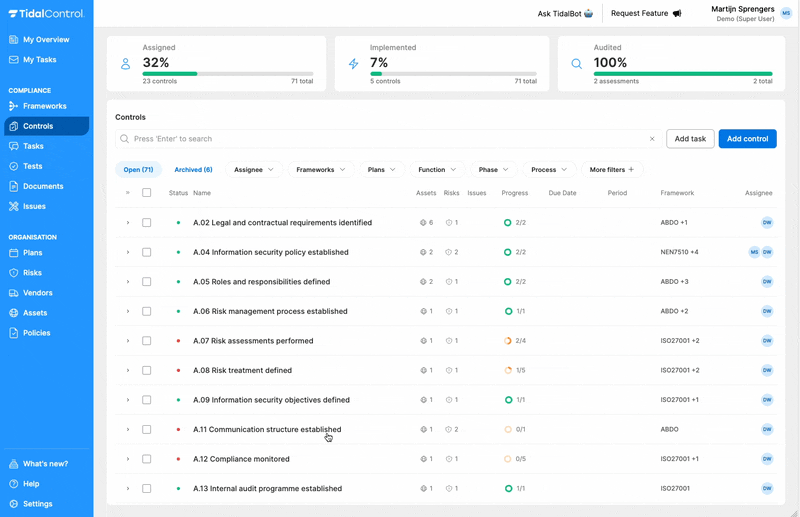Clear search with the X icon
Screen dimensions: 800x517
click(652, 139)
